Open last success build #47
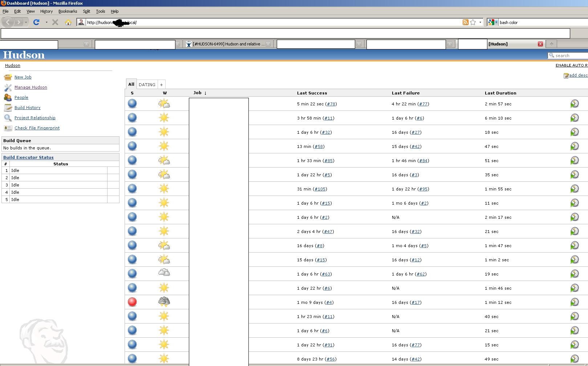The height and width of the screenshot is (366, 588). (x=328, y=232)
